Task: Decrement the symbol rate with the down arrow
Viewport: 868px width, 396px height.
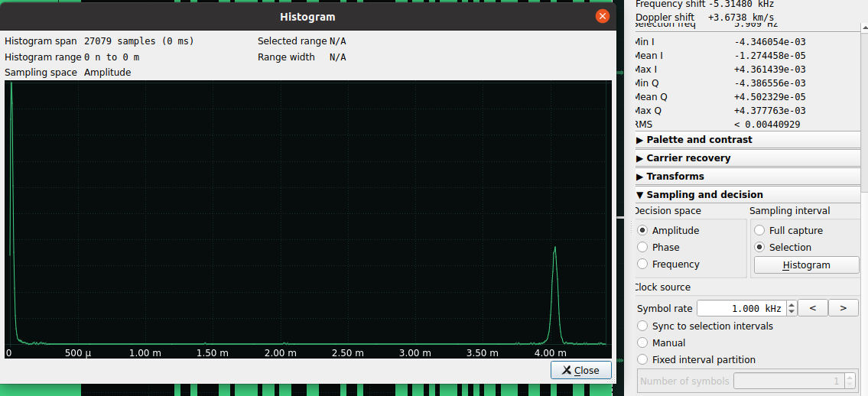Action: 792,313
